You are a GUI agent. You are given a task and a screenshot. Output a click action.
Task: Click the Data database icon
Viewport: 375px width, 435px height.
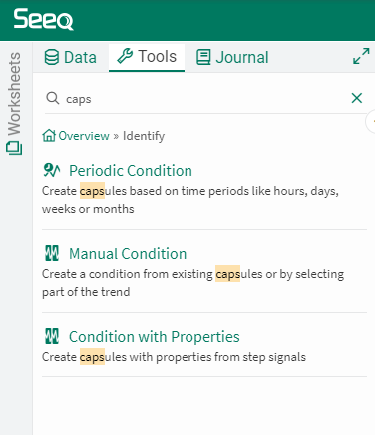pyautogui.click(x=52, y=57)
